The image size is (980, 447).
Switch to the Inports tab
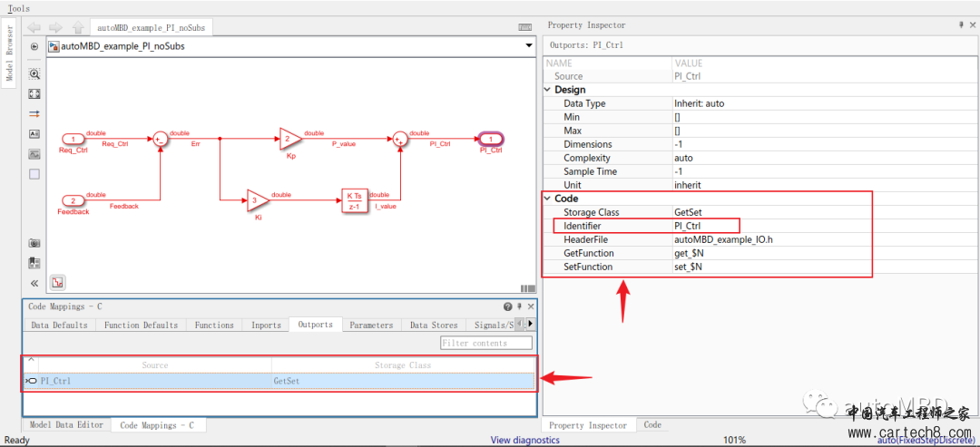pyautogui.click(x=266, y=325)
